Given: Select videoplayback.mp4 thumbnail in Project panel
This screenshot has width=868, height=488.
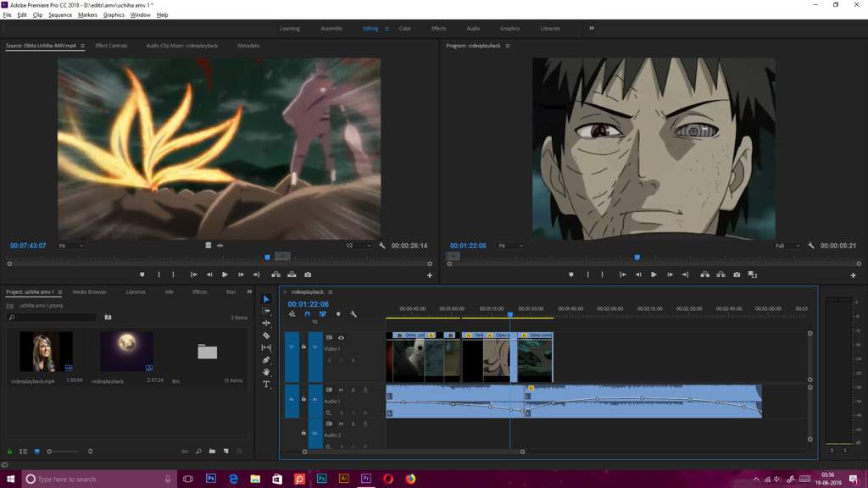Looking at the screenshot, I should pos(46,352).
